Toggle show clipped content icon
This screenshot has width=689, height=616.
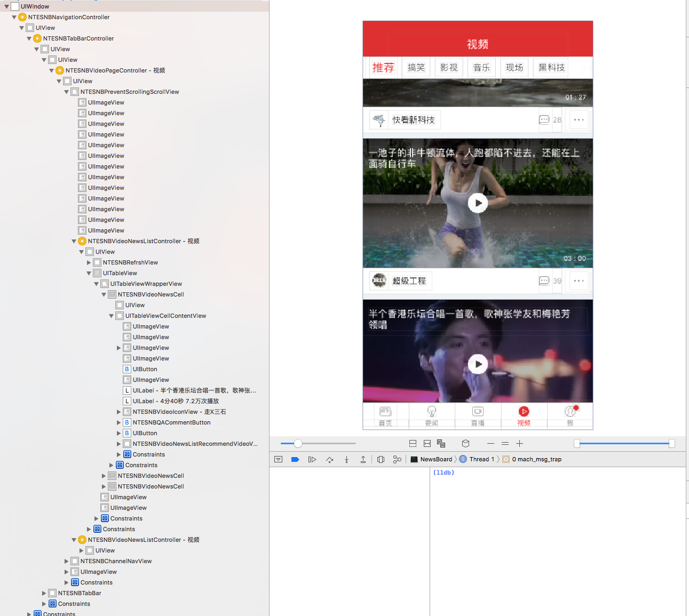pyautogui.click(x=413, y=443)
